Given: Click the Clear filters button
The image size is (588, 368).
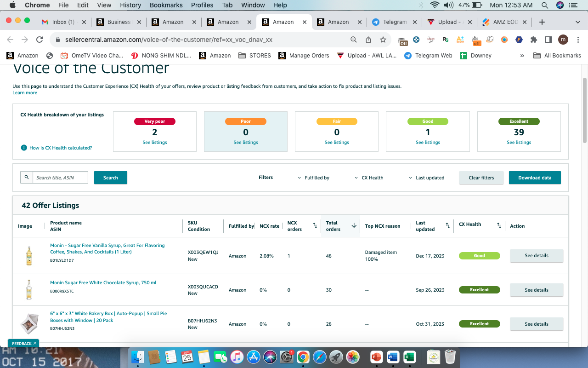Looking at the screenshot, I should click(x=481, y=178).
